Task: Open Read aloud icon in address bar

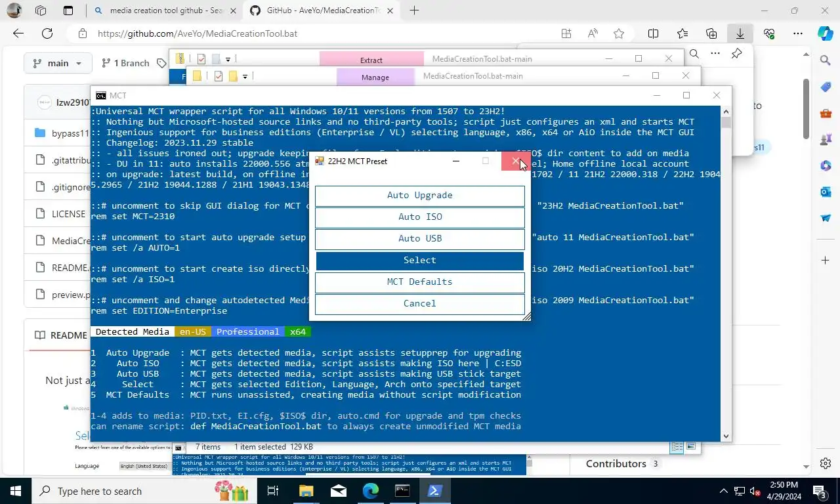Action: point(593,33)
